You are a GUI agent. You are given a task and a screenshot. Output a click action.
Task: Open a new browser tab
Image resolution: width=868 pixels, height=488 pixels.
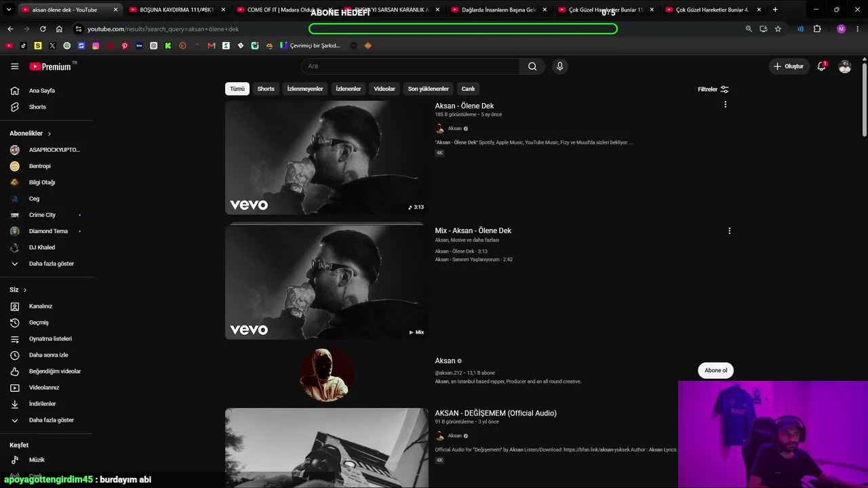(x=775, y=9)
